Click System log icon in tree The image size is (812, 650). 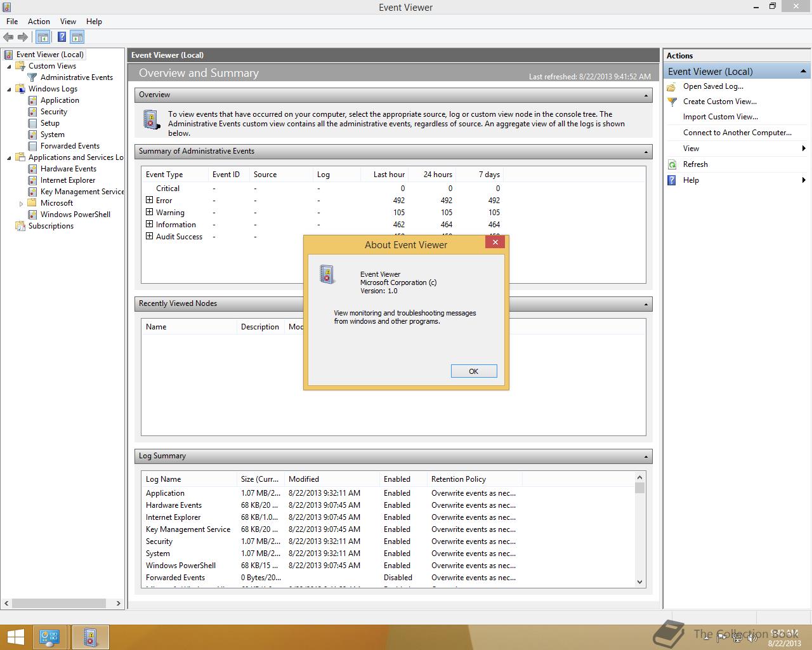[x=32, y=135]
